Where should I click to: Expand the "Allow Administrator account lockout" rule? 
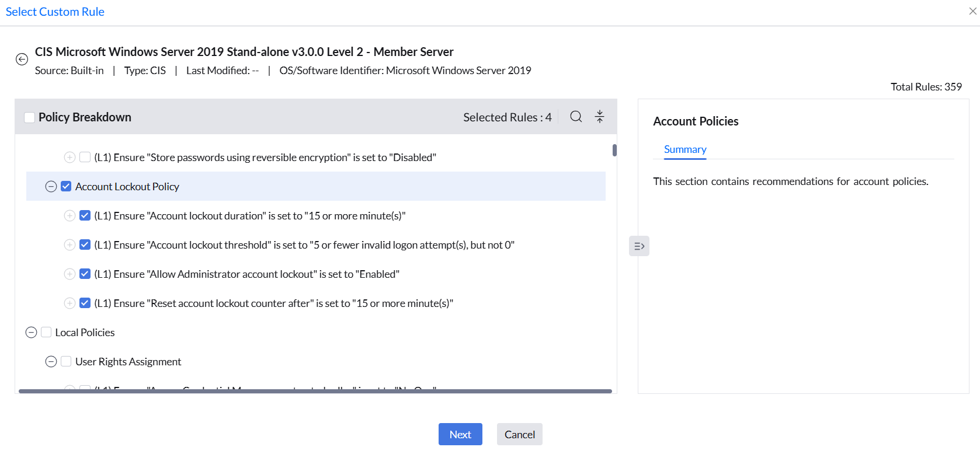coord(69,274)
